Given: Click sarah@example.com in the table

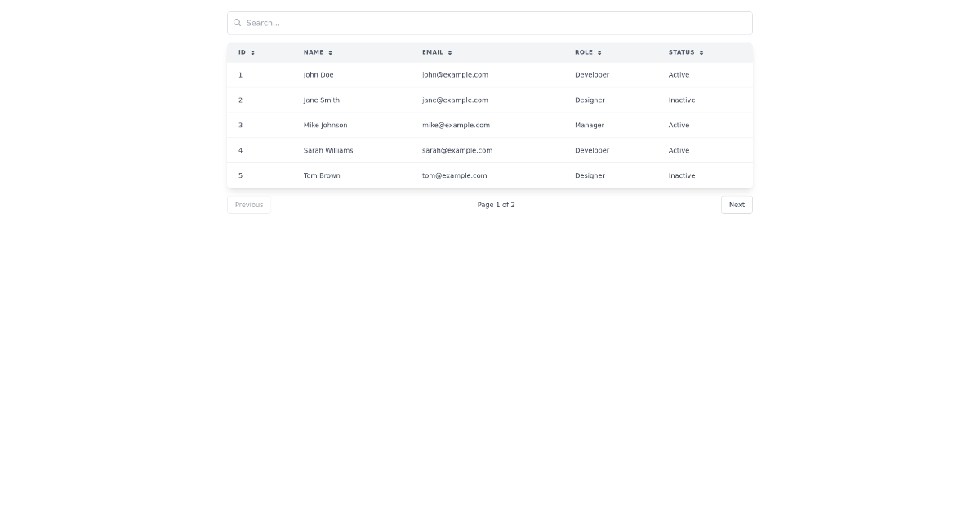Looking at the screenshot, I should pyautogui.click(x=457, y=150).
